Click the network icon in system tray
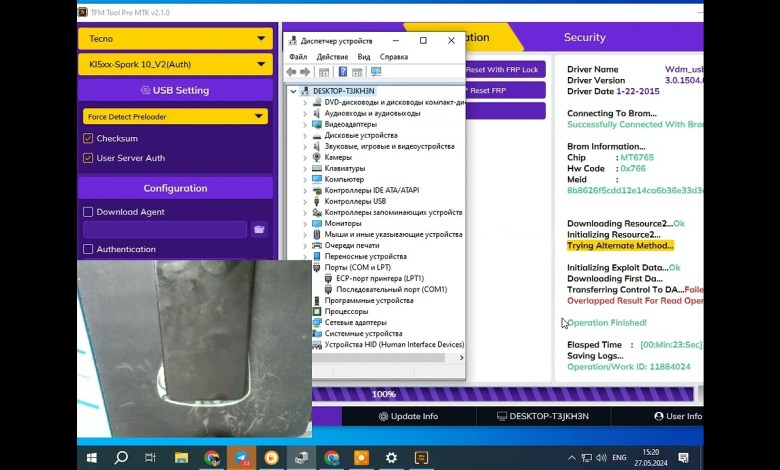 [587, 458]
